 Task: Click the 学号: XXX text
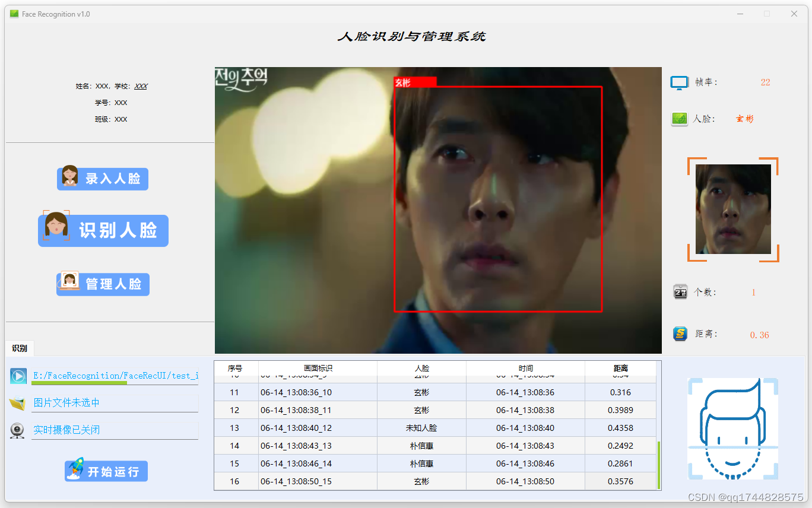click(111, 103)
